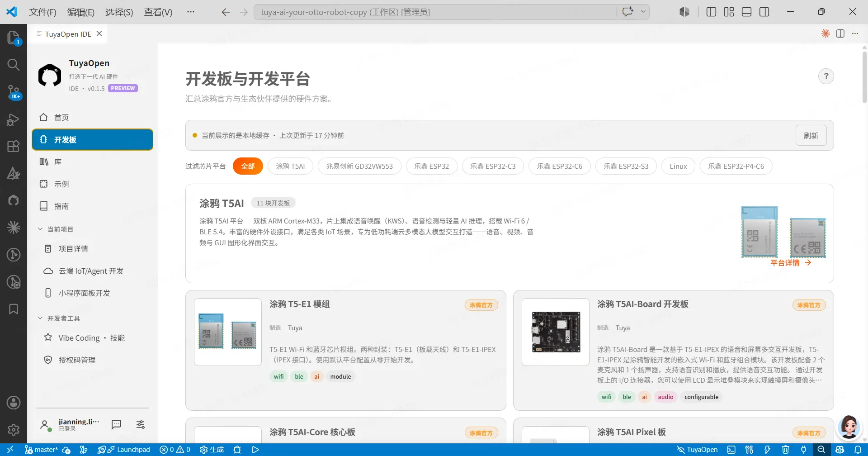Click the master branch status bar item
Image resolution: width=868 pixels, height=456 pixels.
pyautogui.click(x=42, y=450)
